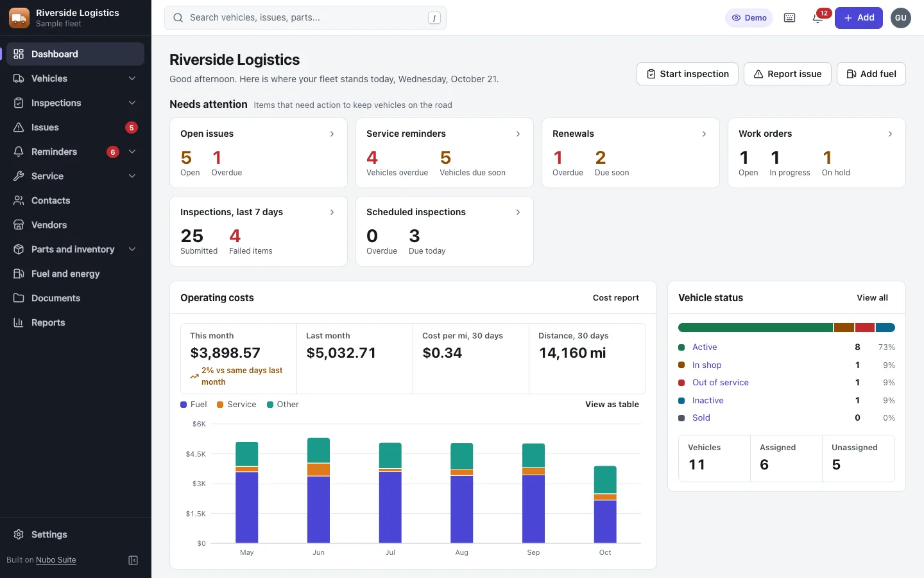924x578 pixels.
Task: Toggle the Fuel series legend
Action: pos(193,405)
